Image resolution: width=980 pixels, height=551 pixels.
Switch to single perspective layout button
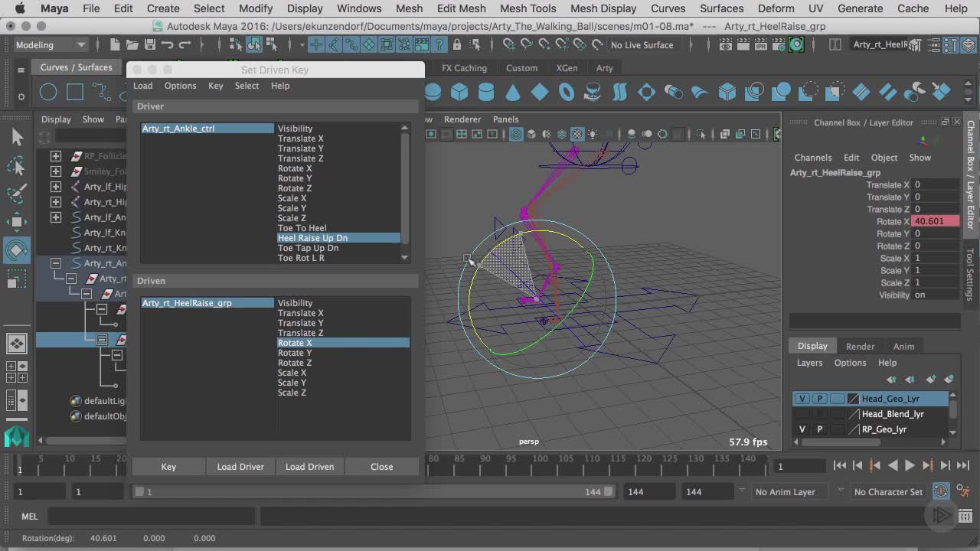click(x=17, y=344)
